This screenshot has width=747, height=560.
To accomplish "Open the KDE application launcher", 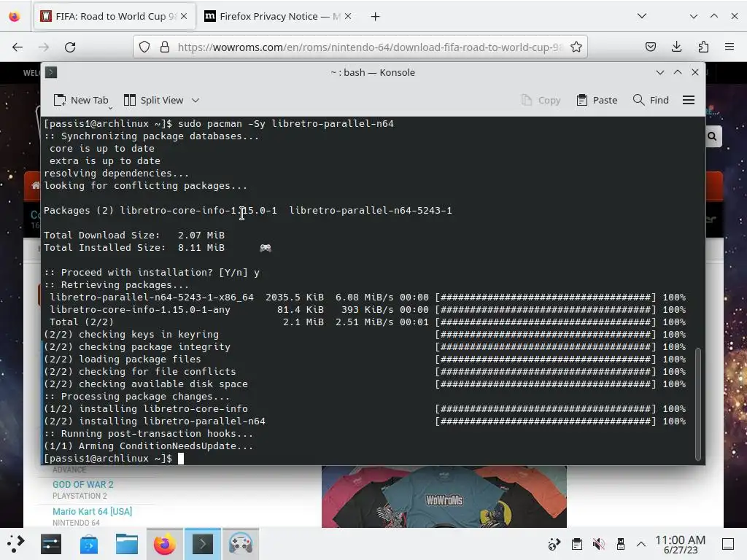I will (x=15, y=544).
